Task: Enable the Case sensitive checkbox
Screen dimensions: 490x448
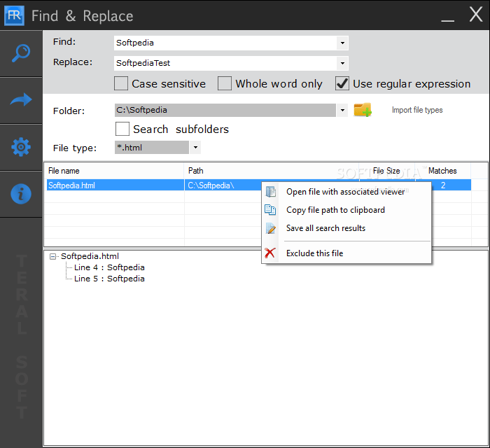Action: [121, 83]
